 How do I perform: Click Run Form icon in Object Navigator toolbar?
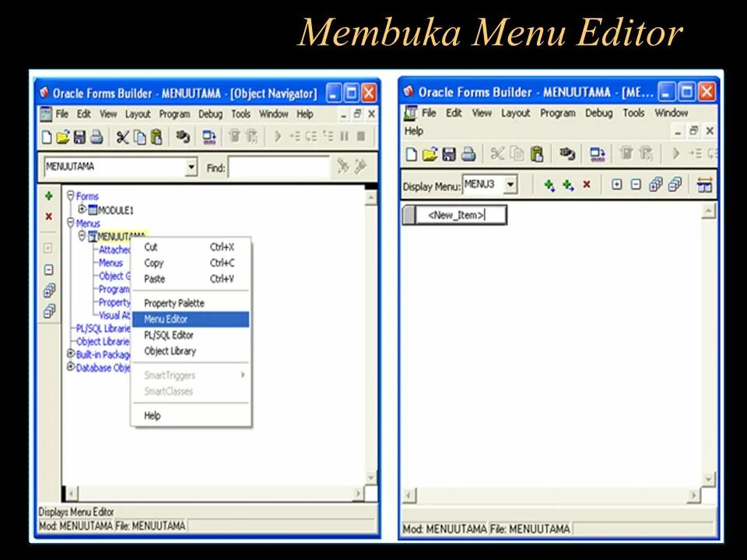tap(209, 137)
